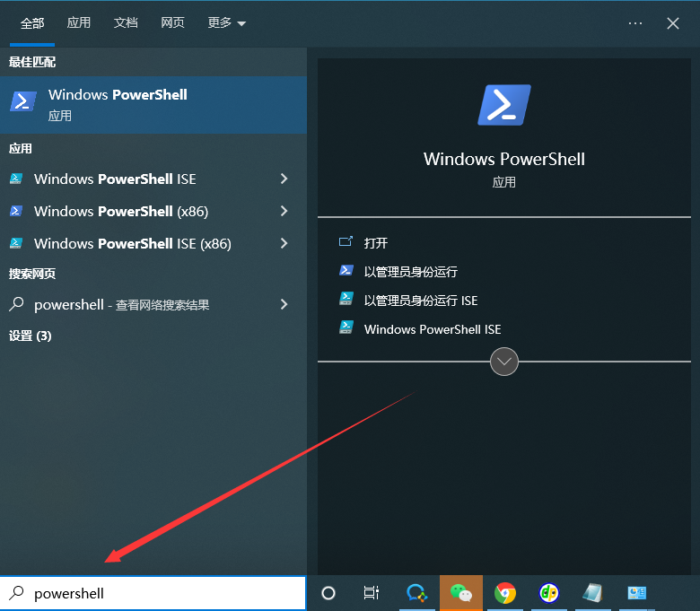The image size is (700, 611).
Task: Open the three-dot options menu
Action: [x=635, y=23]
